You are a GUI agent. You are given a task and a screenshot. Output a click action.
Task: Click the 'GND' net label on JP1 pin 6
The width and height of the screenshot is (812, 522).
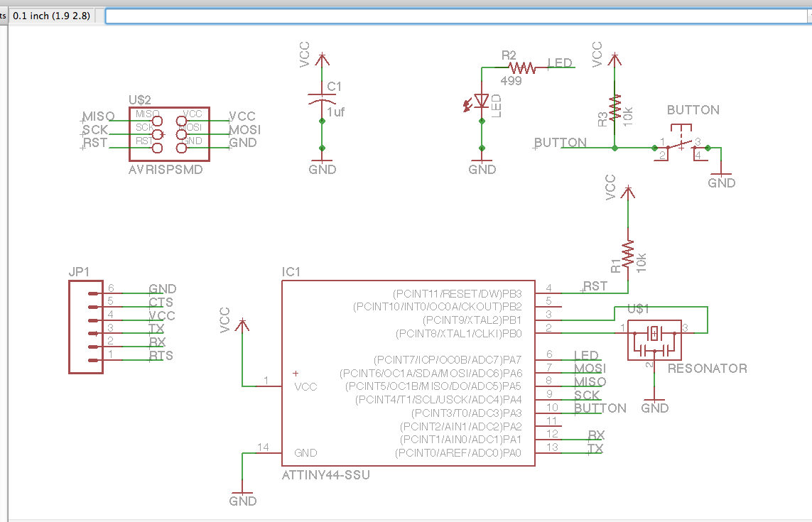click(163, 288)
